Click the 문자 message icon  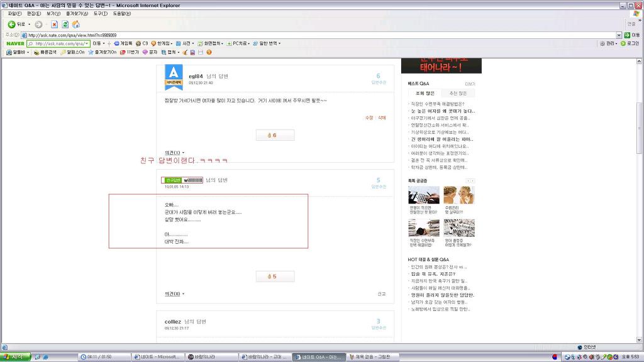point(150,53)
